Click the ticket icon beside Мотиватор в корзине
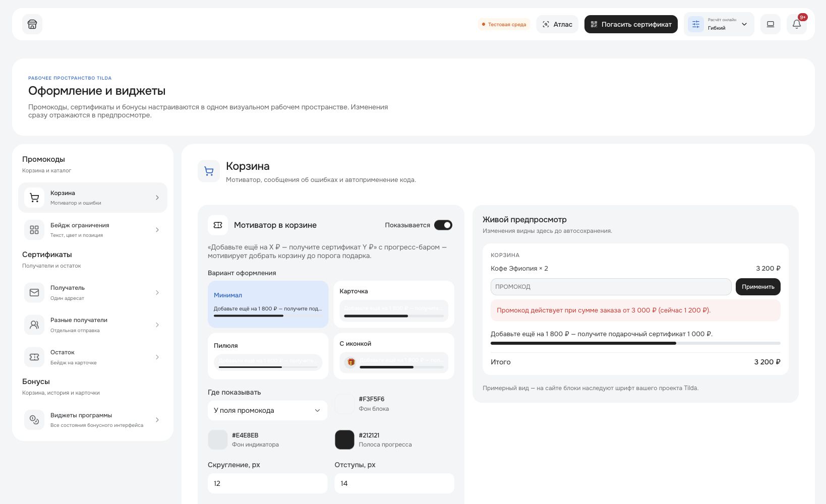The width and height of the screenshot is (826, 504). 218,225
